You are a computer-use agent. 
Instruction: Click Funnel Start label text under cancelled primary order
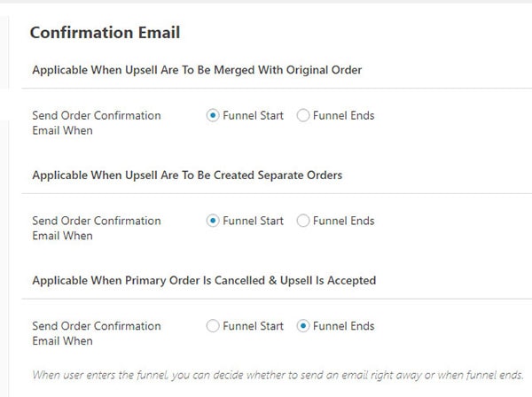coord(253,326)
